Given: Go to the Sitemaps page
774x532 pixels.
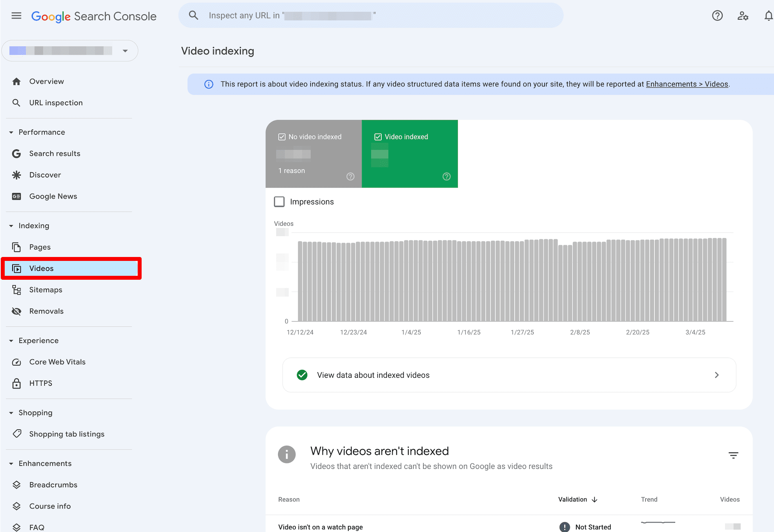Looking at the screenshot, I should click(46, 290).
